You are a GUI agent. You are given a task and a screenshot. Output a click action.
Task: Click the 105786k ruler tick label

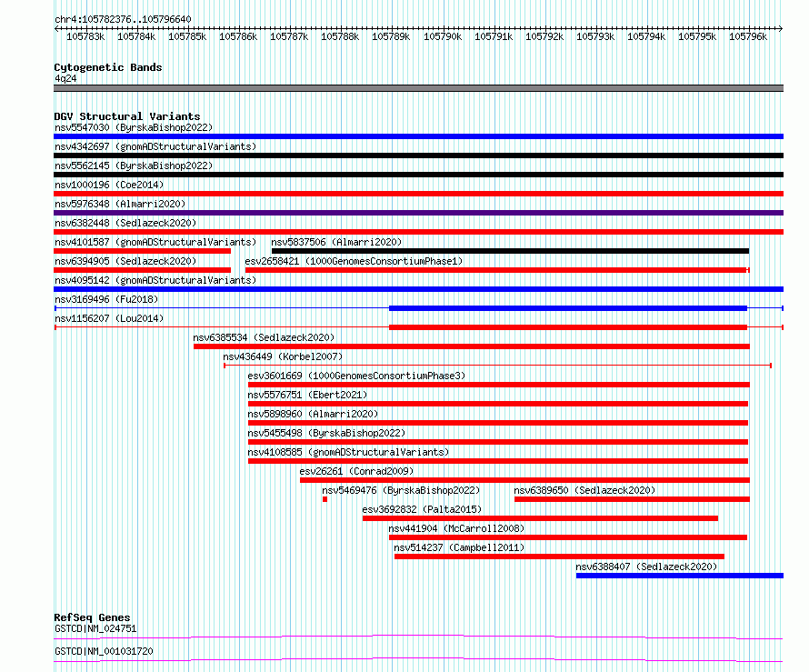pyautogui.click(x=238, y=36)
